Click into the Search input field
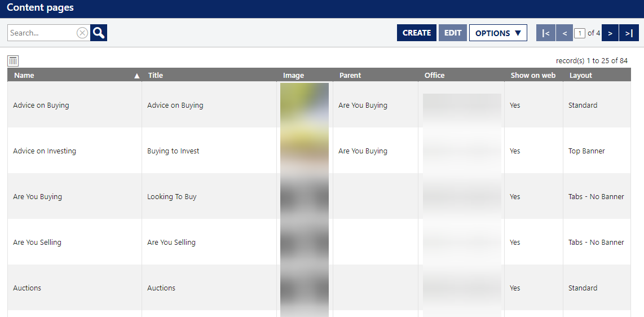 tap(42, 33)
